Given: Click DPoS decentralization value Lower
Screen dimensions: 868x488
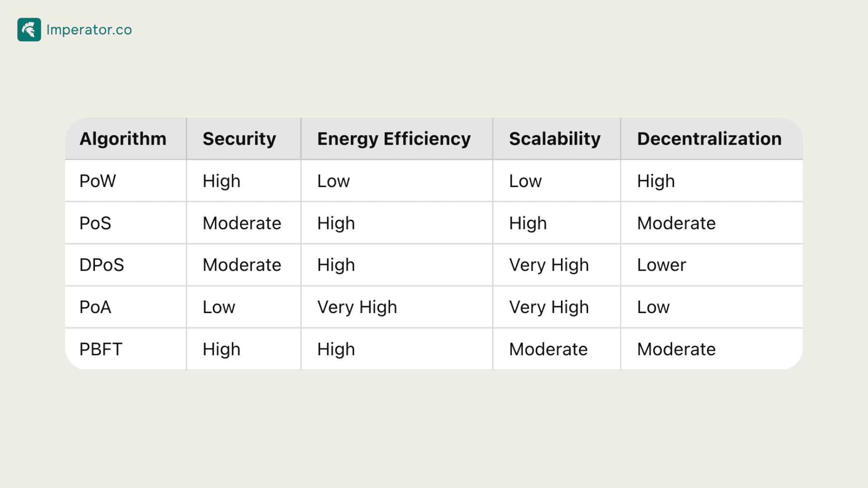Looking at the screenshot, I should coord(712,265).
